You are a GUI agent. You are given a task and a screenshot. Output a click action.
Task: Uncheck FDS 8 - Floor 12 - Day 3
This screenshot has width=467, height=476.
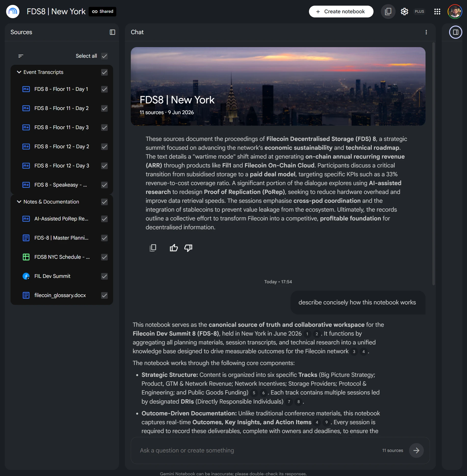pyautogui.click(x=104, y=166)
